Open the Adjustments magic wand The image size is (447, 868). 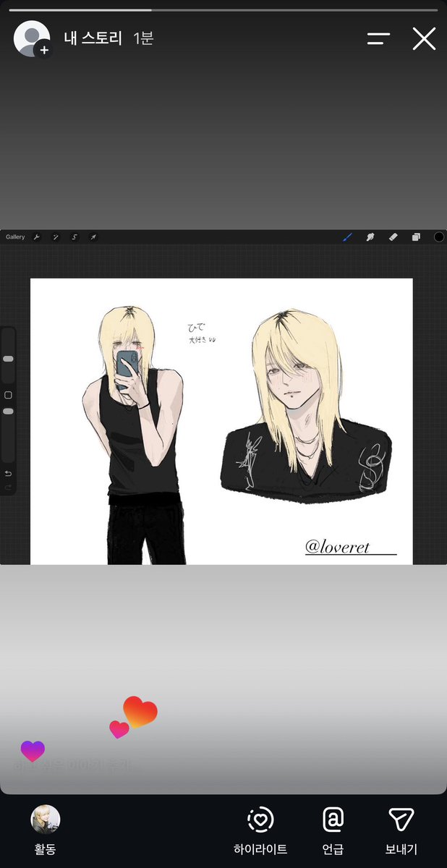click(x=56, y=237)
